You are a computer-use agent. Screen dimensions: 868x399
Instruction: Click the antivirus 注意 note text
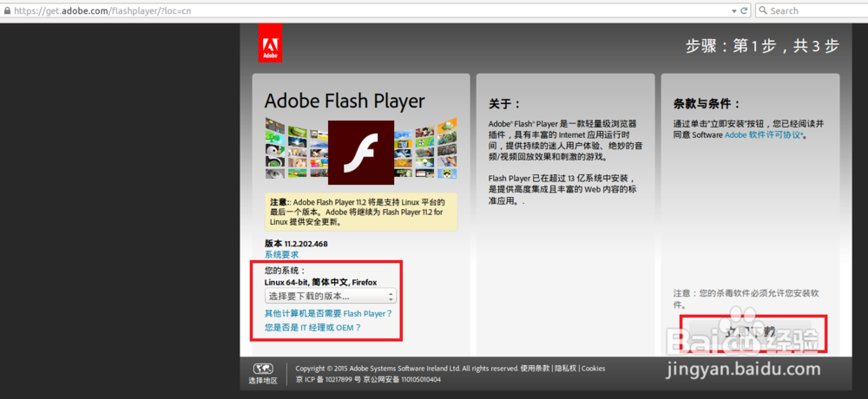click(x=747, y=299)
